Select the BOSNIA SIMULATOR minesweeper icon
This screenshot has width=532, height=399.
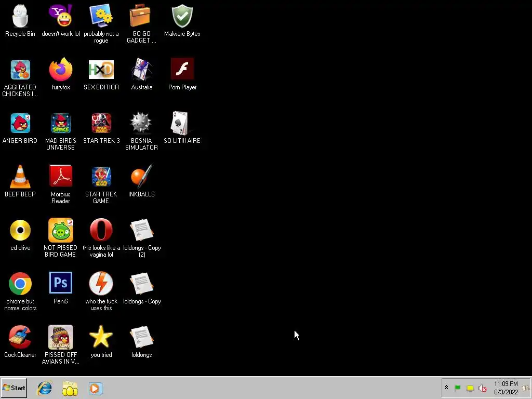(x=141, y=123)
